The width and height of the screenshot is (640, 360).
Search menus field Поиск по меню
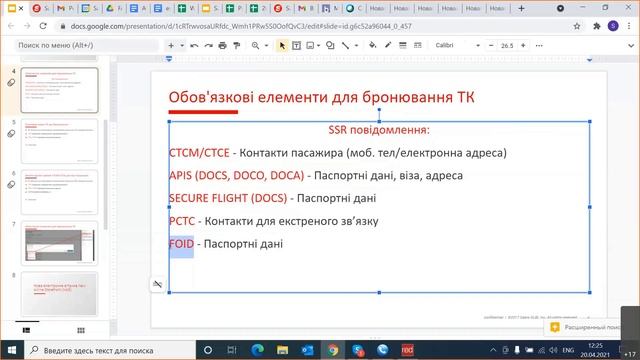tap(86, 45)
